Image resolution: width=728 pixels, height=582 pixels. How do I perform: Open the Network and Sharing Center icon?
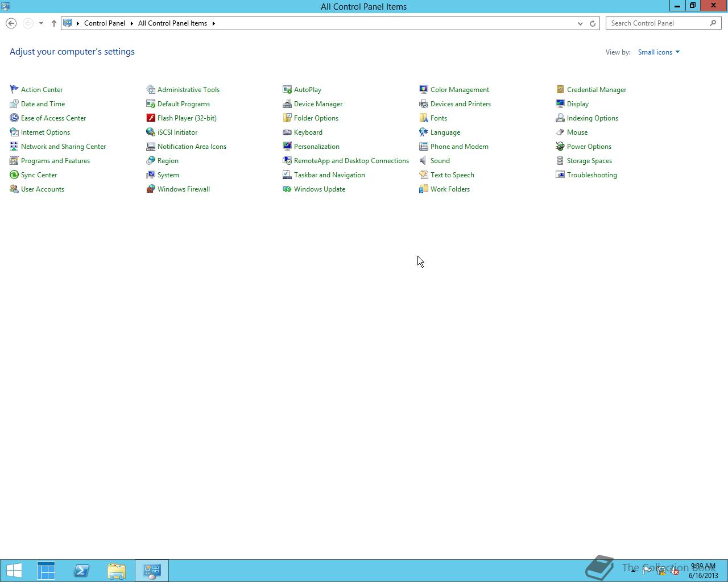pos(14,146)
